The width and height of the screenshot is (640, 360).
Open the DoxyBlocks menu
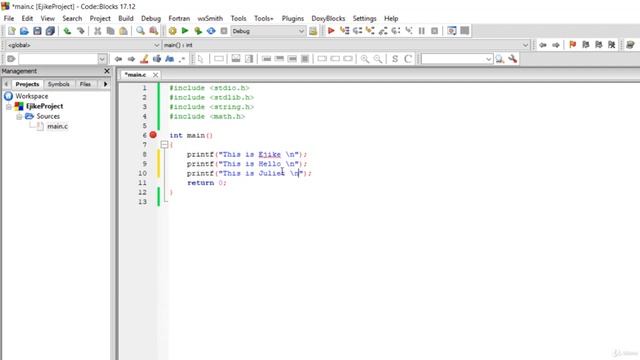tap(328, 18)
